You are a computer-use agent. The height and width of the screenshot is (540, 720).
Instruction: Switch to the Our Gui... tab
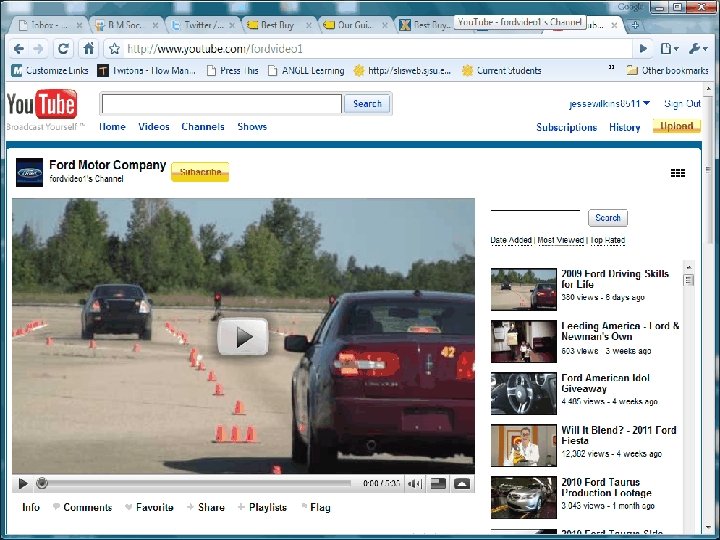[354, 25]
